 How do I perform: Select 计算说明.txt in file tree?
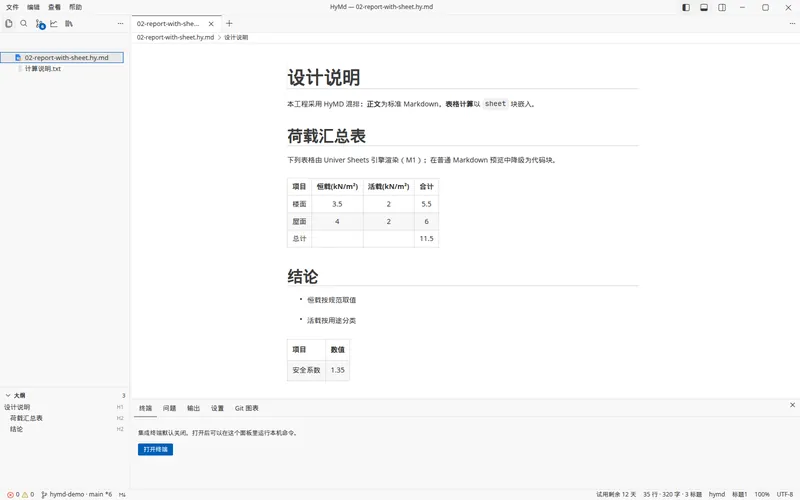(43, 68)
